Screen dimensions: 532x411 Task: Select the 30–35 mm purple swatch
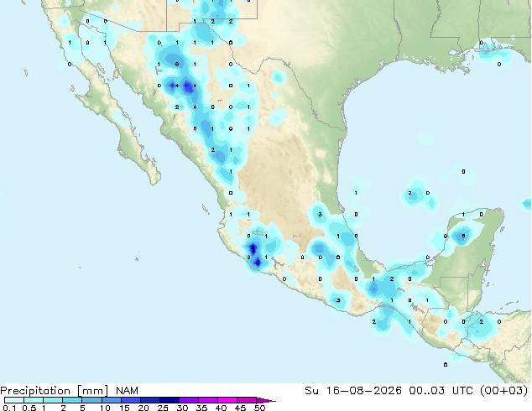click(x=188, y=400)
